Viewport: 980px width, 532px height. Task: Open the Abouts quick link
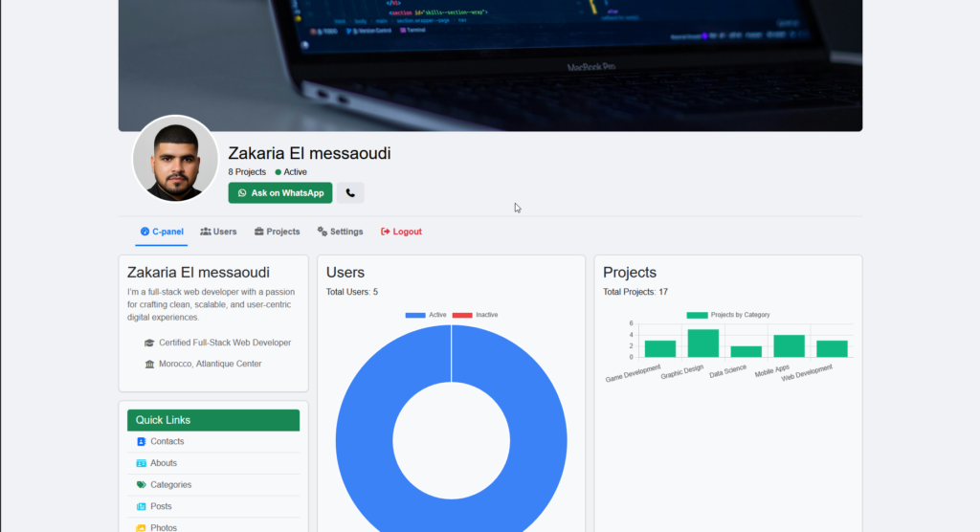point(213,463)
